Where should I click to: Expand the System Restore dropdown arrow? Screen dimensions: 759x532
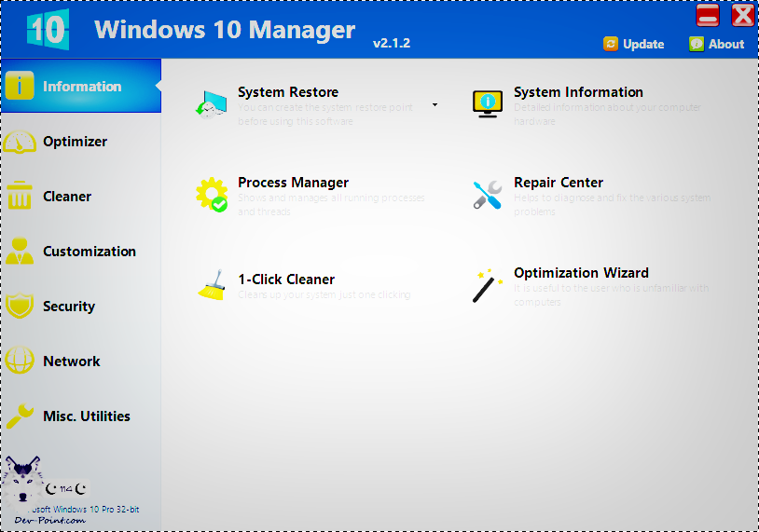point(435,105)
